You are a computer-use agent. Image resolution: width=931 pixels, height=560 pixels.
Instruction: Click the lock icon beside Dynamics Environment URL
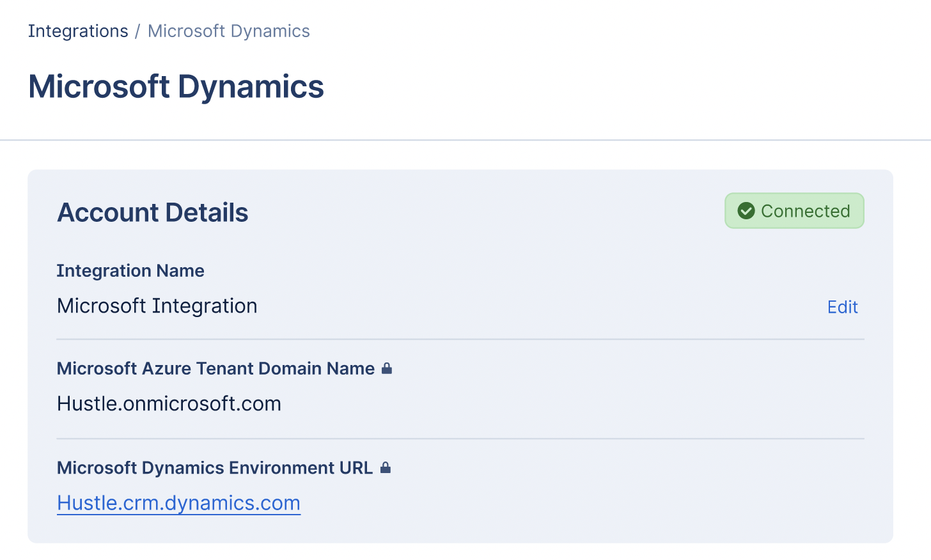click(385, 468)
